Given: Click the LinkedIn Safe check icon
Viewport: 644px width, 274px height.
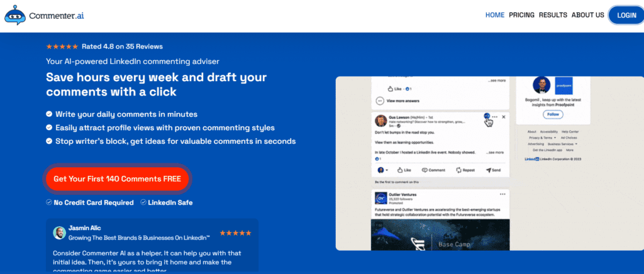Looking at the screenshot, I should point(143,202).
